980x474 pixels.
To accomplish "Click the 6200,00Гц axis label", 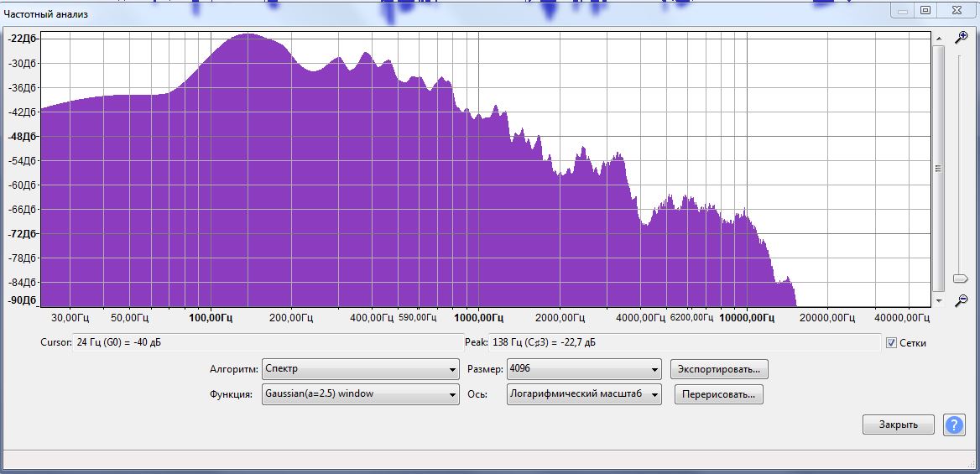I will click(x=691, y=317).
